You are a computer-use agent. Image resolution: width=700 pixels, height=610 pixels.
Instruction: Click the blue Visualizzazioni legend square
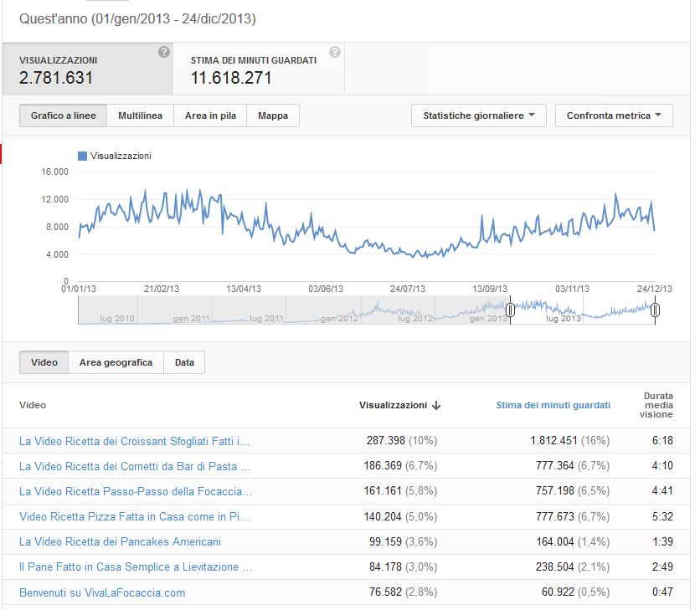coord(82,156)
